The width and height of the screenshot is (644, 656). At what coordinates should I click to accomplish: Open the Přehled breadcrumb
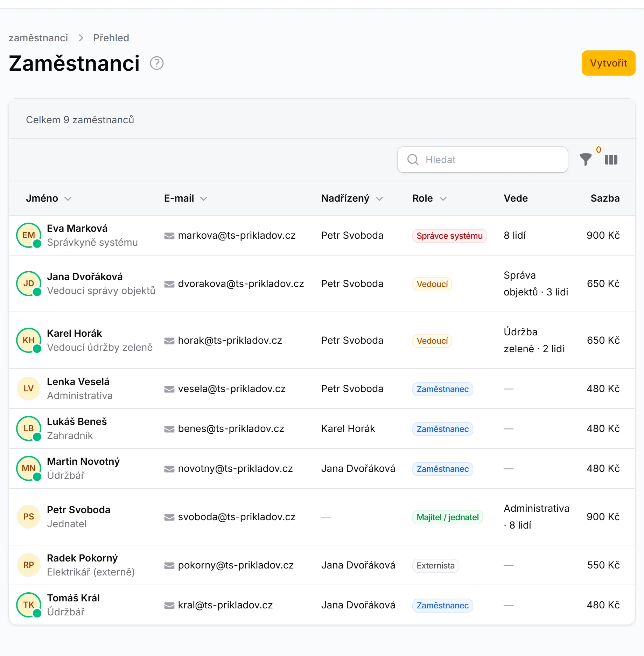point(111,38)
